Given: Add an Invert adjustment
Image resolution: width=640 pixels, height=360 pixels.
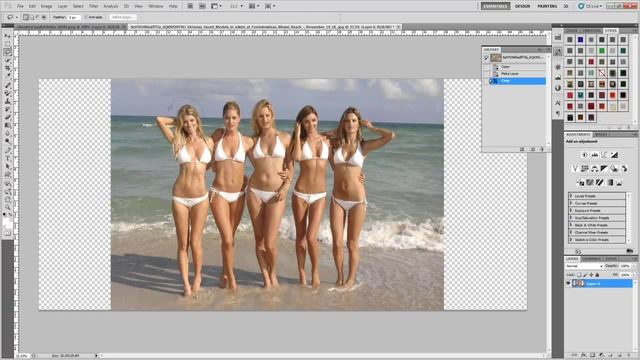Looking at the screenshot, I should (580, 182).
